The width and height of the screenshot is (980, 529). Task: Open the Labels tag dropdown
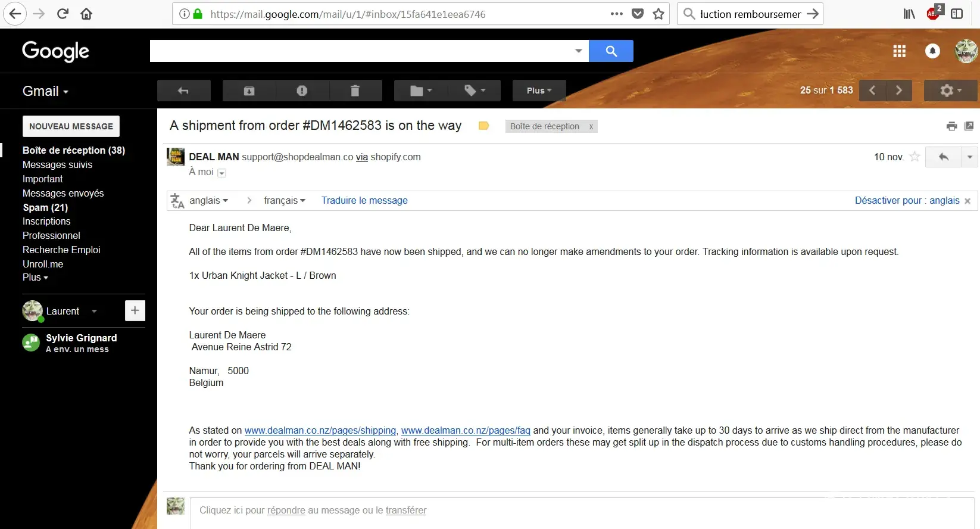[475, 91]
